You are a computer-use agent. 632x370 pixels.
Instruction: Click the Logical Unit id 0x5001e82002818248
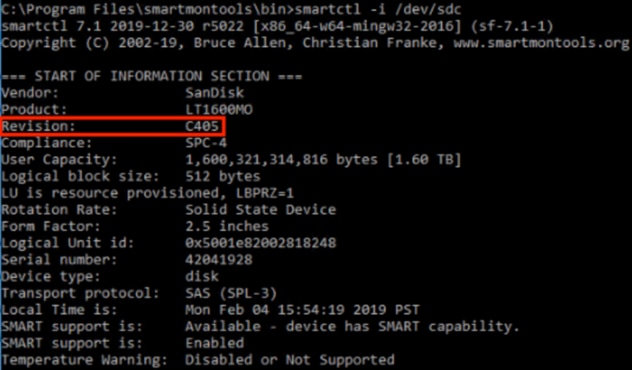[260, 243]
